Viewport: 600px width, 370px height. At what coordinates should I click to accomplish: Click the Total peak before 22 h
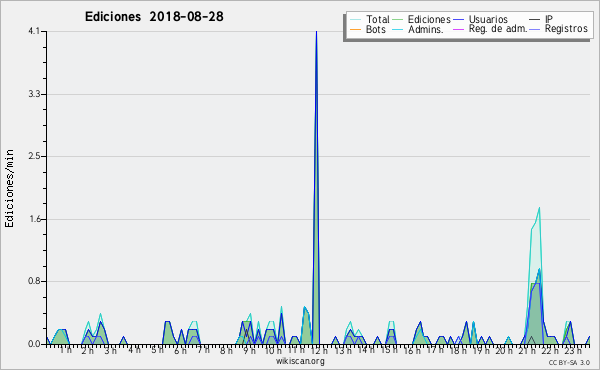[539, 208]
